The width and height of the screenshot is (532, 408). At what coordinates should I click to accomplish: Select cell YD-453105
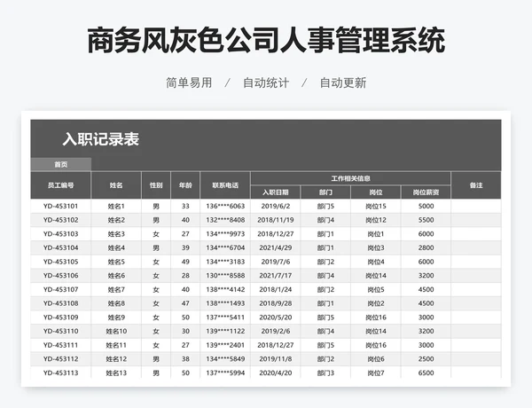(60, 262)
